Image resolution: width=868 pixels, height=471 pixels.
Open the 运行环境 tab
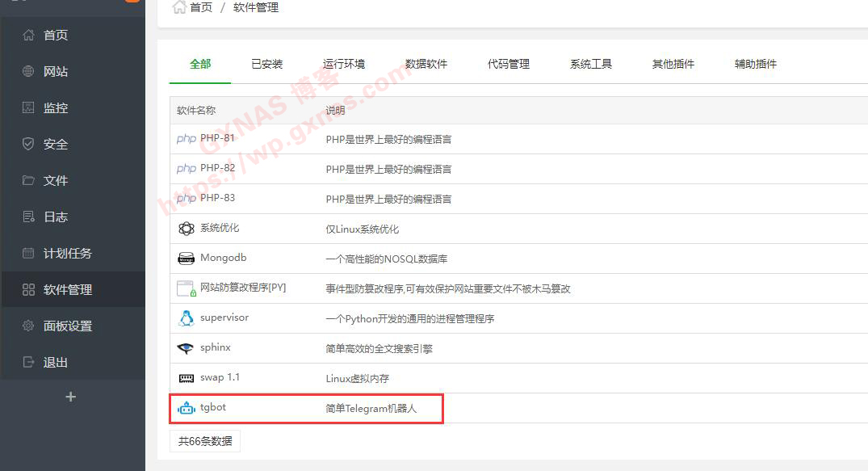point(344,65)
